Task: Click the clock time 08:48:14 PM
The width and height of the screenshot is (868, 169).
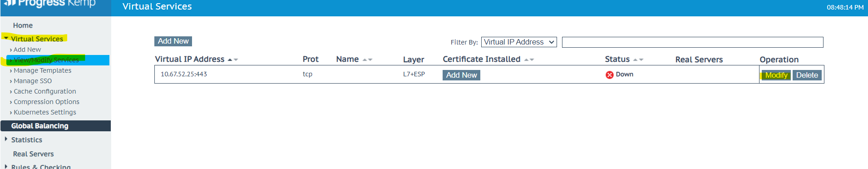Action: (845, 7)
